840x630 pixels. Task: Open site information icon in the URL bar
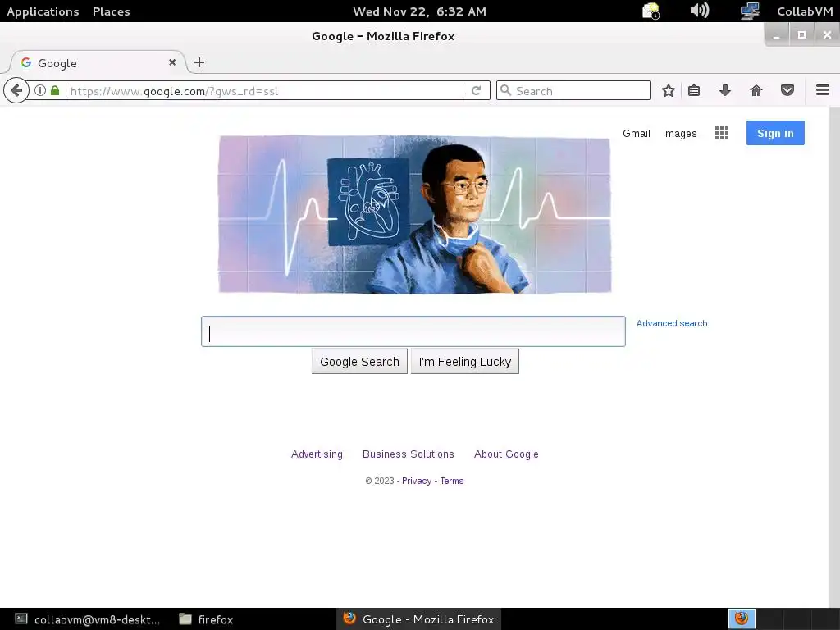pyautogui.click(x=40, y=90)
